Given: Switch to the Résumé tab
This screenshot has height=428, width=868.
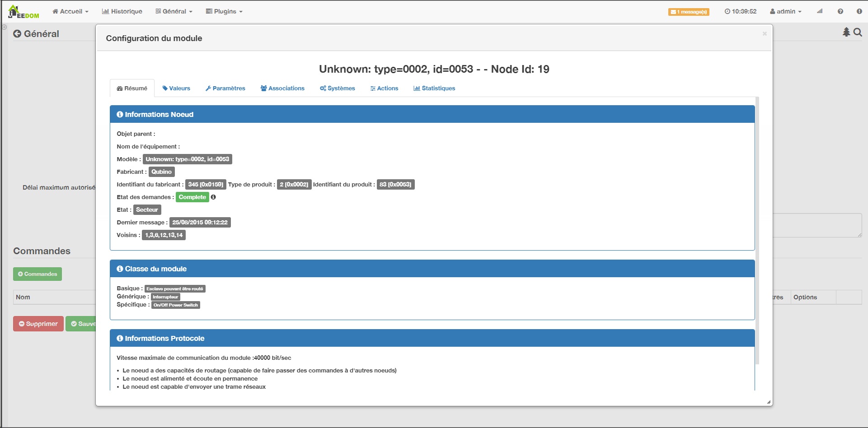Looking at the screenshot, I should 132,88.
